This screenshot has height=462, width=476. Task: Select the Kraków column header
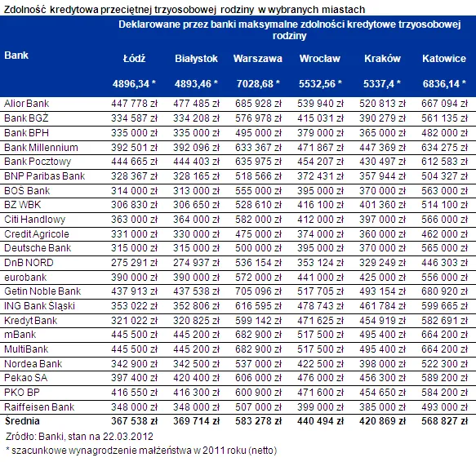382,58
